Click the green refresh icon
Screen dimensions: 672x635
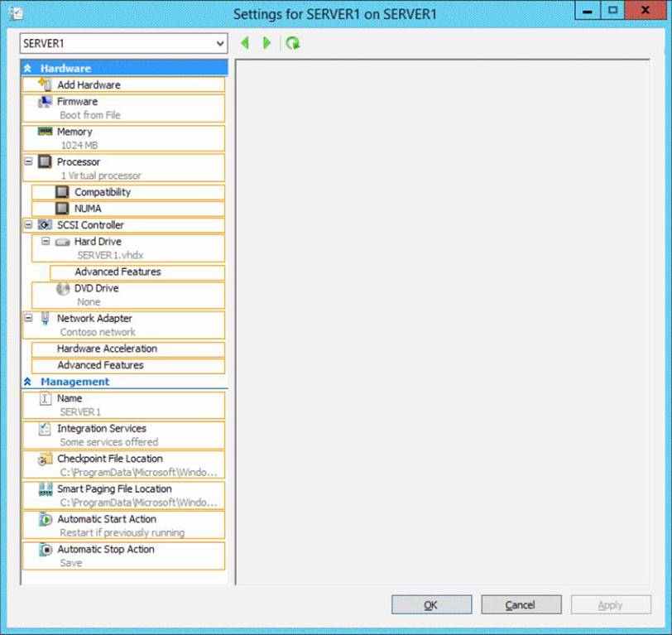pyautogui.click(x=293, y=43)
